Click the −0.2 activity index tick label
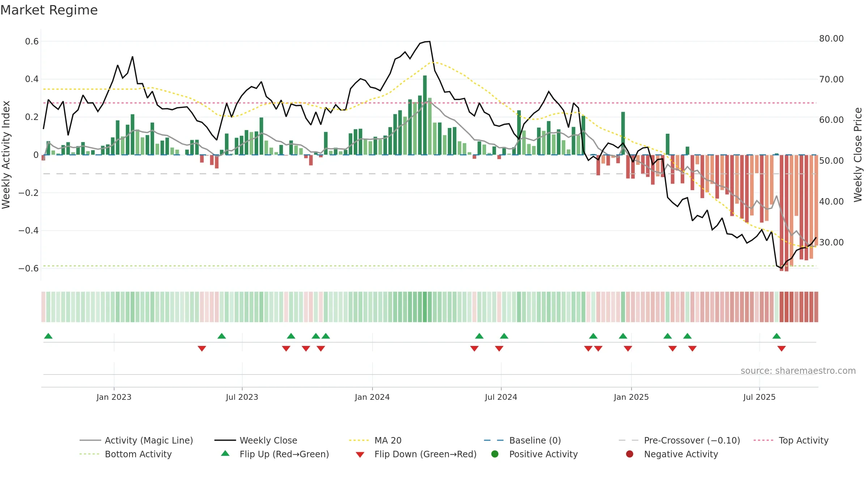 (29, 193)
